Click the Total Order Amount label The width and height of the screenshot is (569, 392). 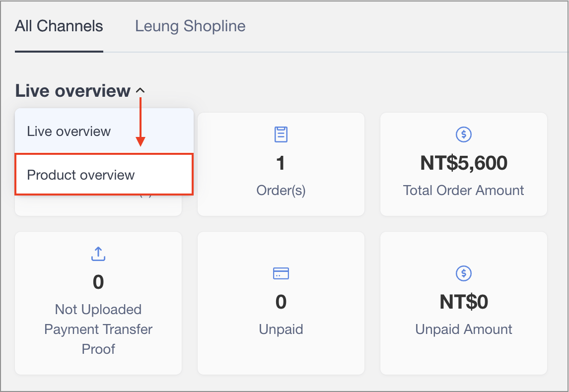(x=463, y=191)
